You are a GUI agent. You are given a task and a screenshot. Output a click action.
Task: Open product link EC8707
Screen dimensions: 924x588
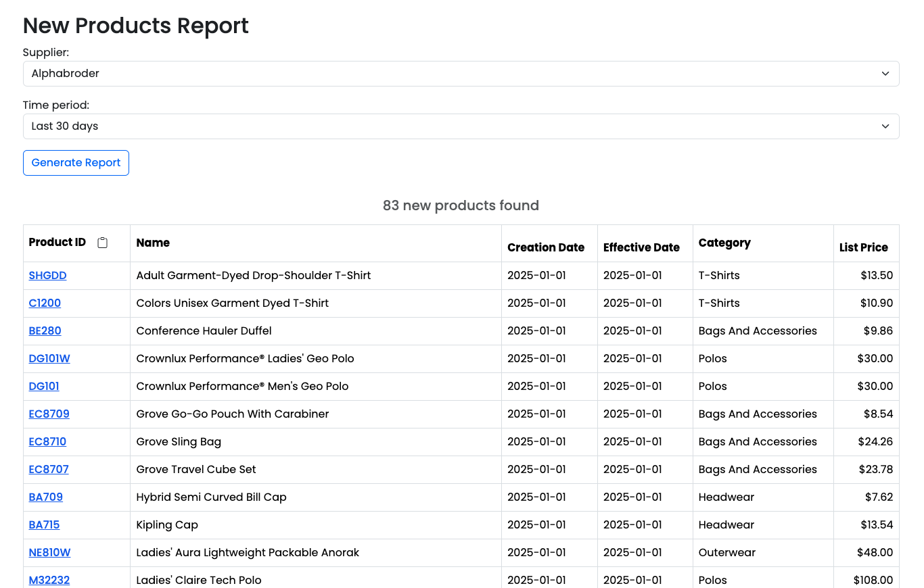coord(49,470)
